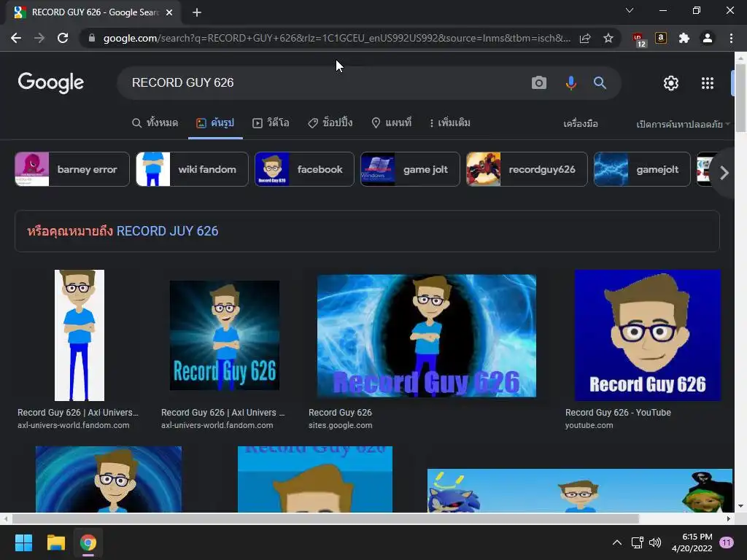The width and height of the screenshot is (747, 560).
Task: Click the RECORD JUY 626 suggestion link
Action: point(167,231)
